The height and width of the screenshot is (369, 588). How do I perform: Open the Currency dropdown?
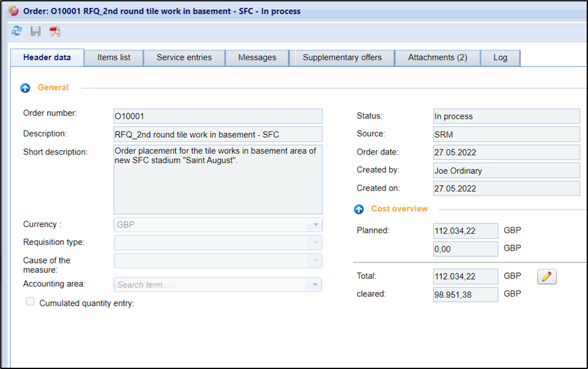(x=315, y=225)
